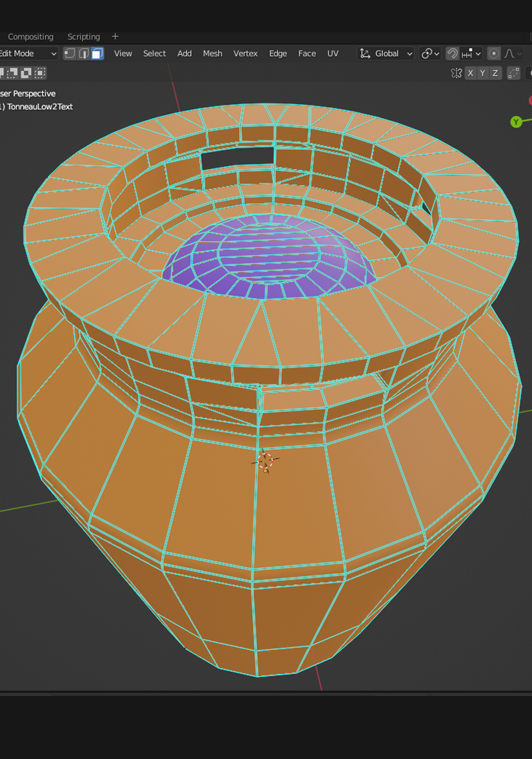Expand the pivot point dropdown
Screen dimensions: 532x759
[x=430, y=54]
